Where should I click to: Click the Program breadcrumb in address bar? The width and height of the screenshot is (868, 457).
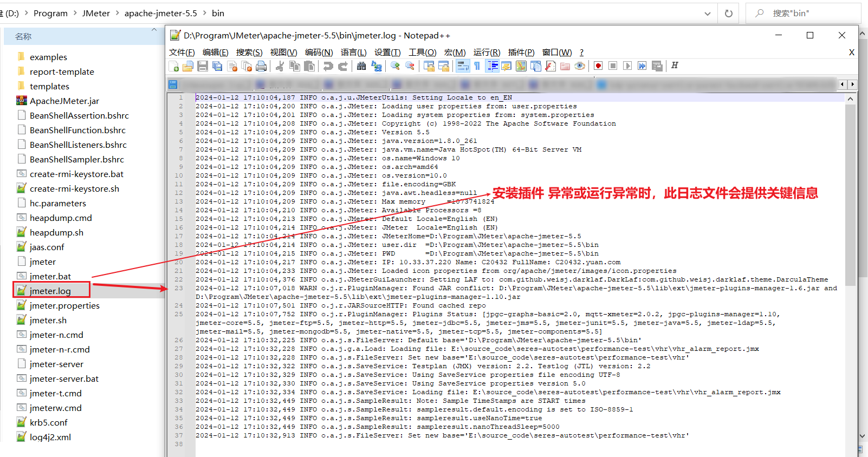click(50, 13)
